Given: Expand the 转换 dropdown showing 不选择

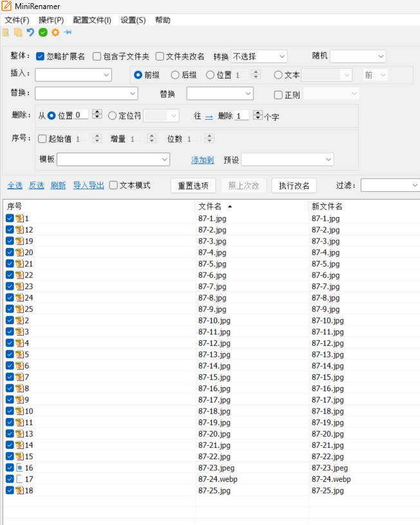Looking at the screenshot, I should pyautogui.click(x=259, y=56).
